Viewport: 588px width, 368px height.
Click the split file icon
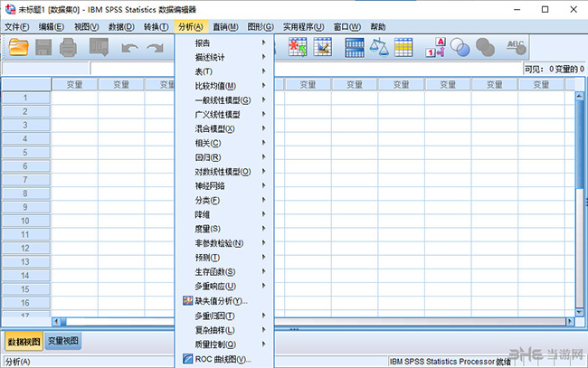[355, 48]
